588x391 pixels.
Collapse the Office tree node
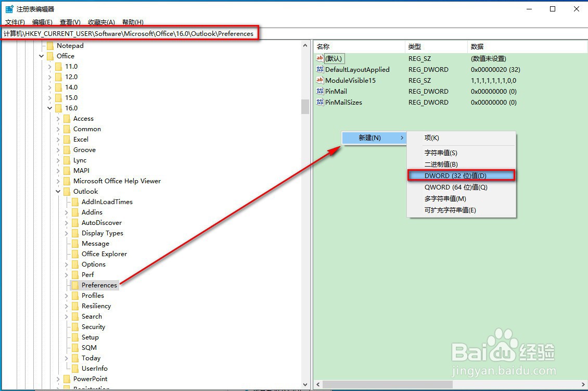click(41, 56)
